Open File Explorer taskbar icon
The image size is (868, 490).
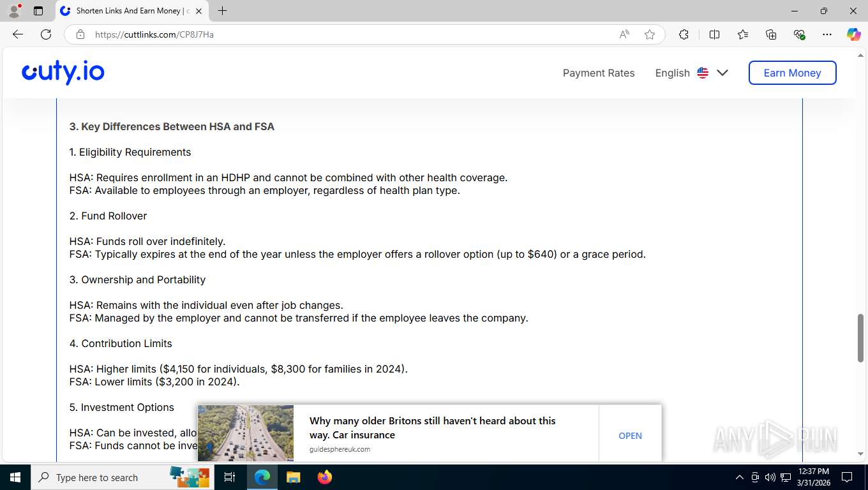[293, 477]
